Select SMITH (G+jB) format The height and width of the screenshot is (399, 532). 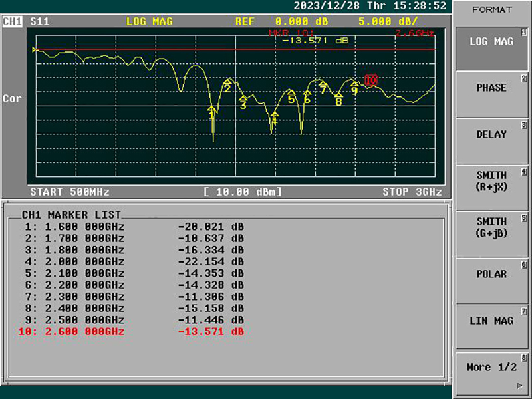pyautogui.click(x=491, y=235)
